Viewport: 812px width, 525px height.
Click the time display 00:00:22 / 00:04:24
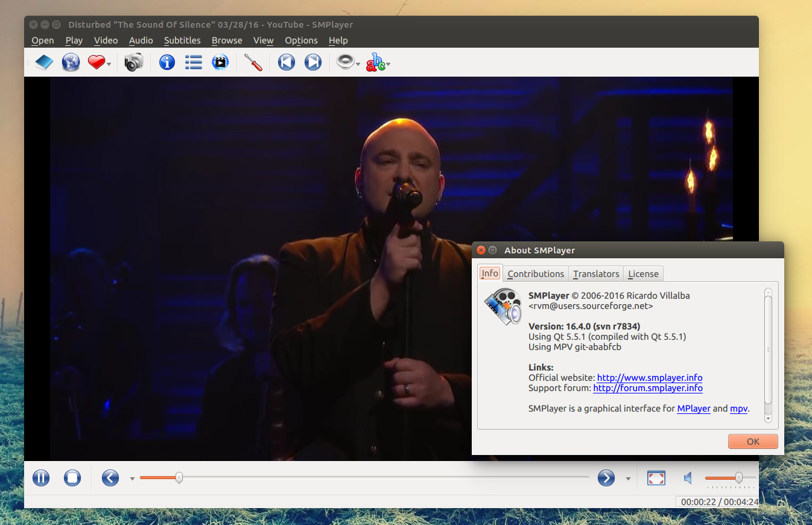[x=719, y=501]
